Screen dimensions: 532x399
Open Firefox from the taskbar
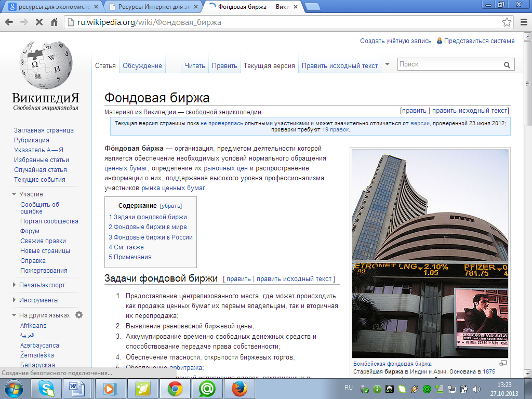pos(239,389)
